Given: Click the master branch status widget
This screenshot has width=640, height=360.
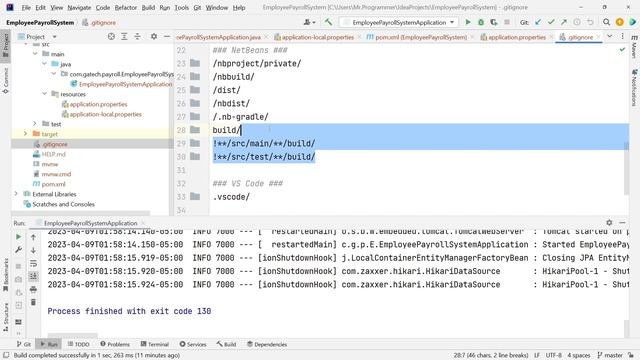Looking at the screenshot, I should [610, 355].
